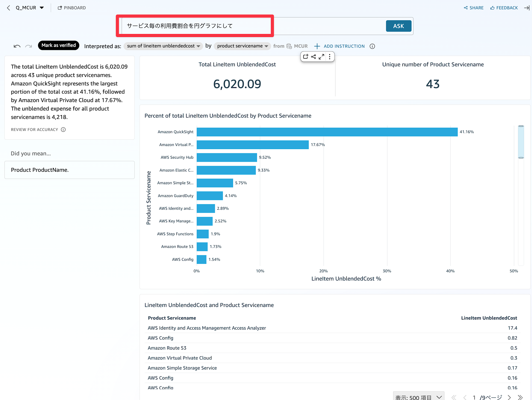Click the AWS Step Functions axis label
This screenshot has width=532, height=400.
coord(175,234)
